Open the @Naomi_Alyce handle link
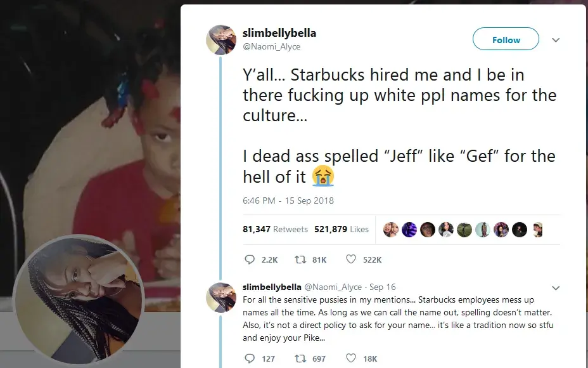The height and width of the screenshot is (368, 588). pos(272,46)
